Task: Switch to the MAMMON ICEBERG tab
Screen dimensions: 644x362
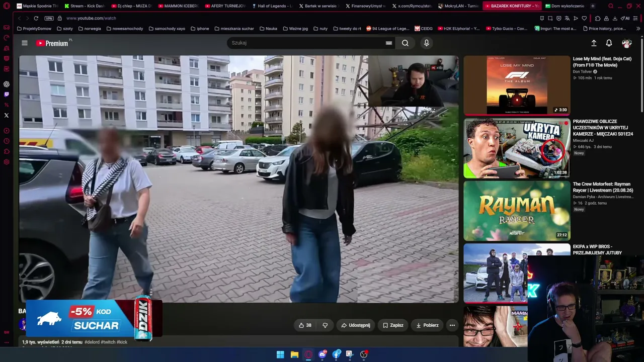Action: point(178,6)
